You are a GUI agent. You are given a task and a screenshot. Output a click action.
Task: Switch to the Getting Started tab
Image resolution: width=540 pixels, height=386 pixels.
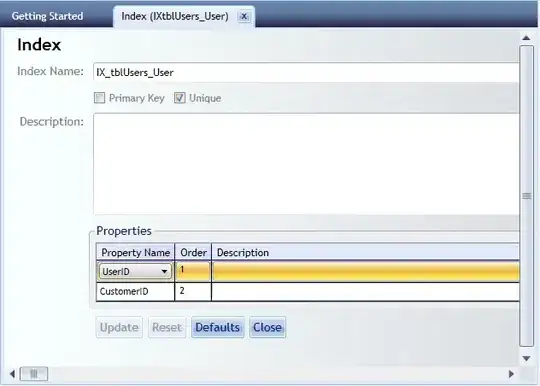(47, 16)
